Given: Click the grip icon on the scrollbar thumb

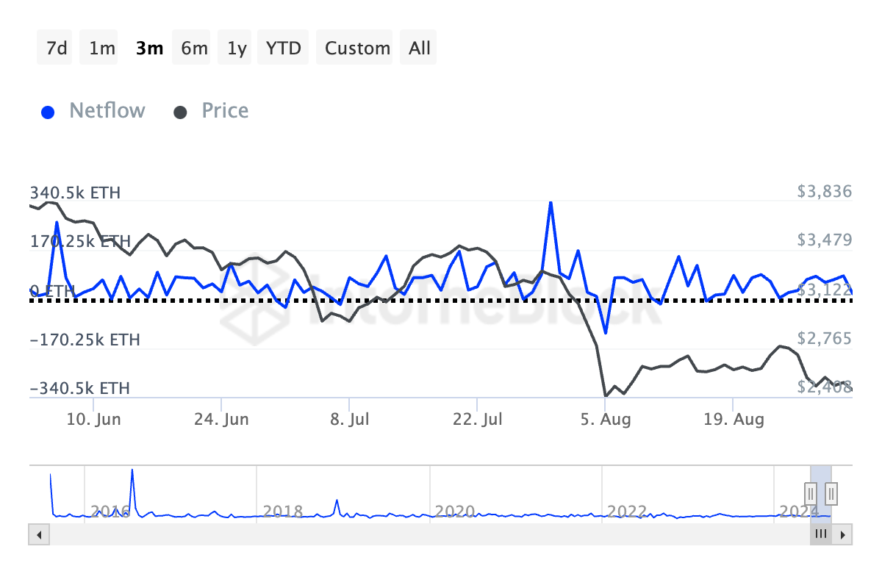Looking at the screenshot, I should (x=821, y=534).
